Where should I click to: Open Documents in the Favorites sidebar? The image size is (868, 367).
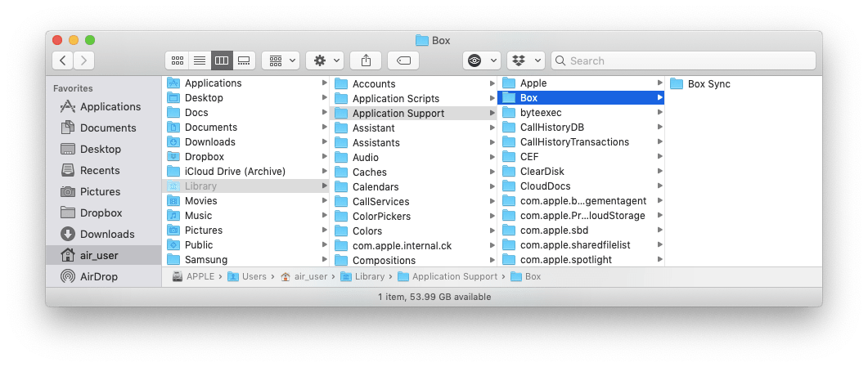[104, 128]
